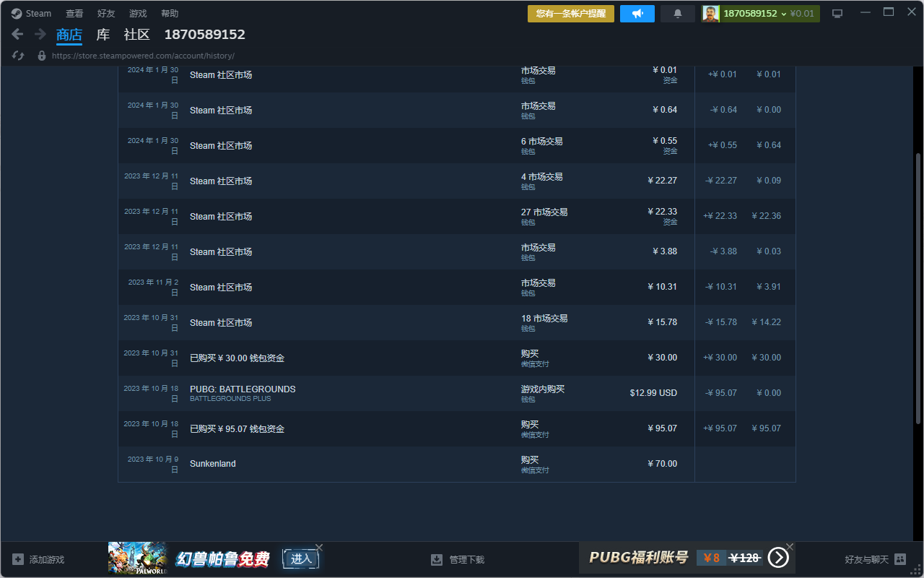Switch to the 社区 tab
This screenshot has height=578, width=924.
(x=137, y=35)
